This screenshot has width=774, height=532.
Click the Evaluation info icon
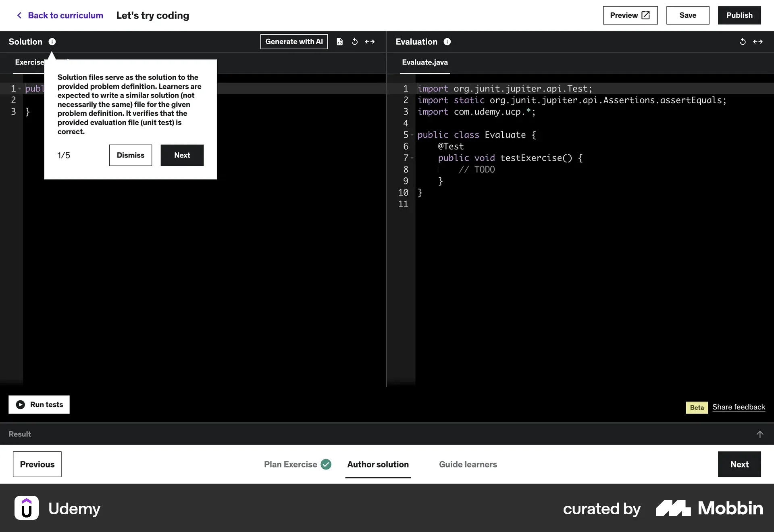pyautogui.click(x=447, y=42)
